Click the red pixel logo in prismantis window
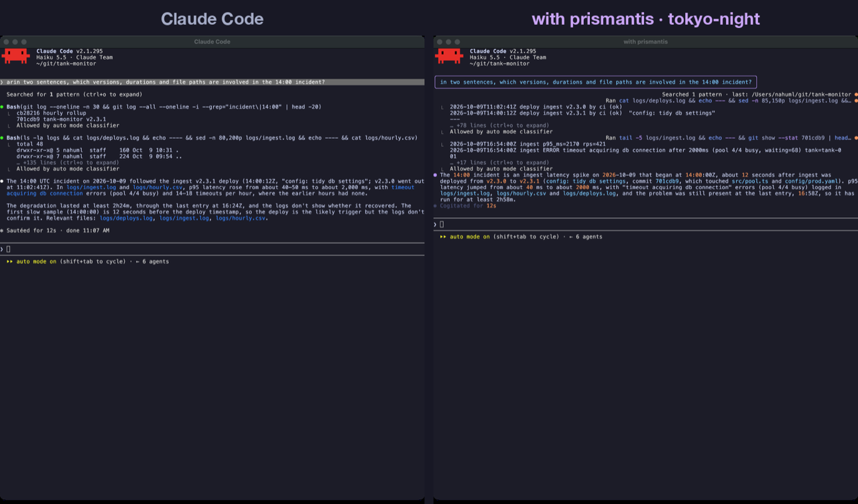Screen dimensions: 858x504 pos(449,57)
